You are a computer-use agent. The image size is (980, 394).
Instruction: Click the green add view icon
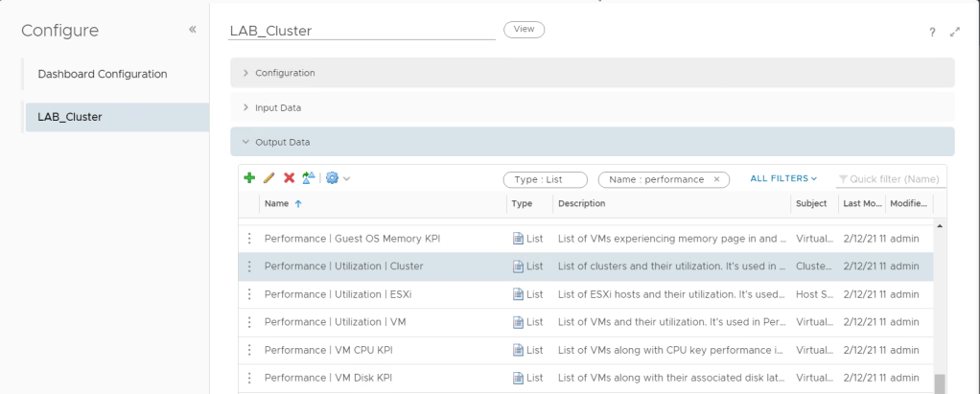(x=249, y=178)
